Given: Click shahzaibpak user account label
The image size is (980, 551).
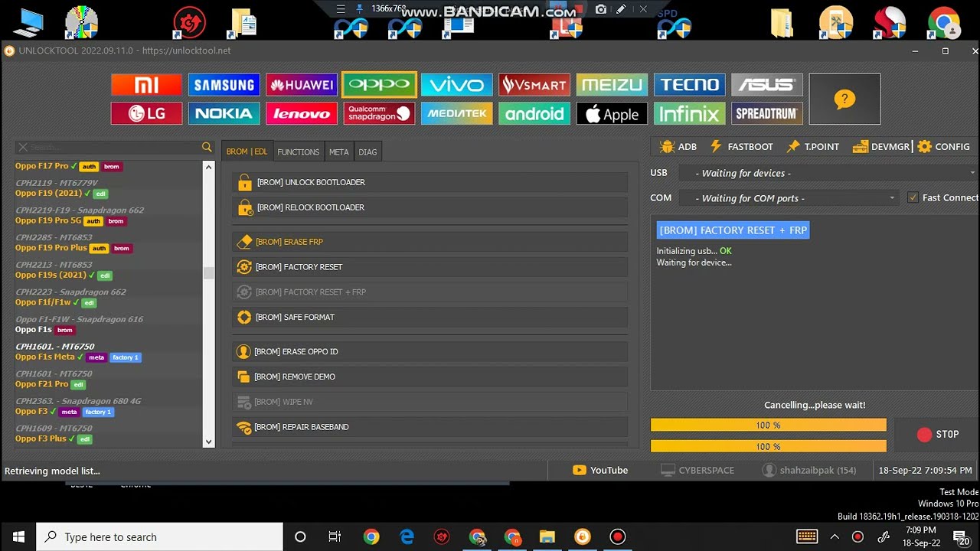Looking at the screenshot, I should 809,470.
